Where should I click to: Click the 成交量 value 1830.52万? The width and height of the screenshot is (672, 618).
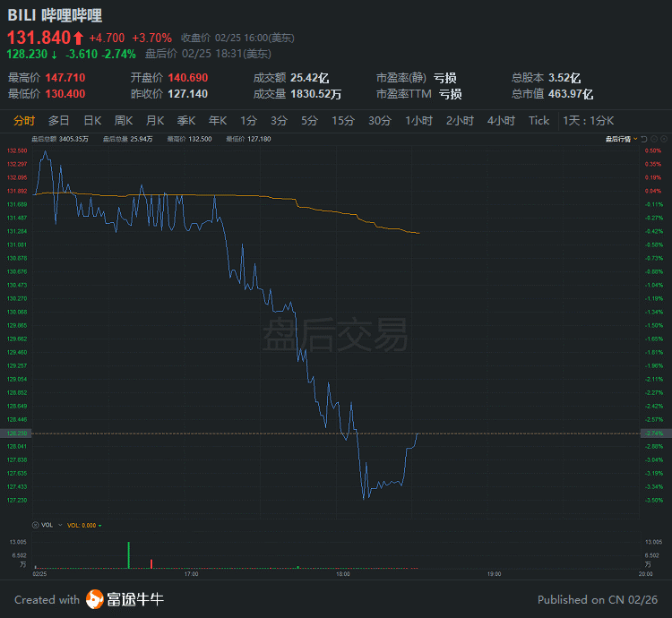(316, 94)
